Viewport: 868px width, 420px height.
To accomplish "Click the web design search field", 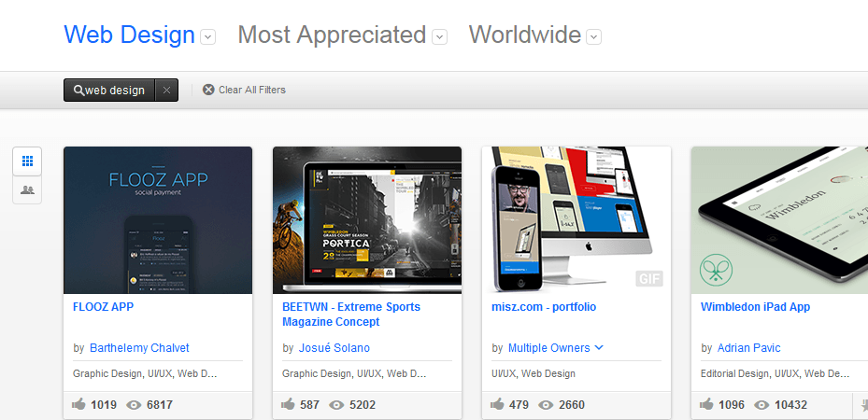I will click(x=109, y=91).
